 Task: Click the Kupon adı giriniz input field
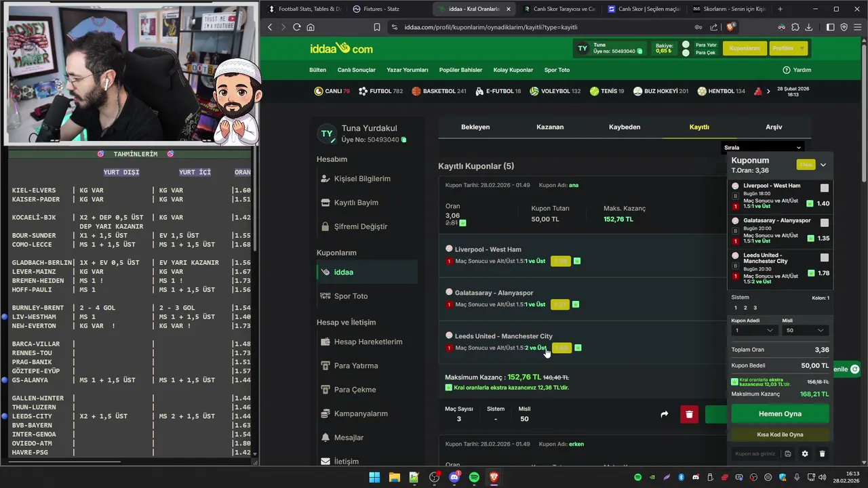click(755, 453)
